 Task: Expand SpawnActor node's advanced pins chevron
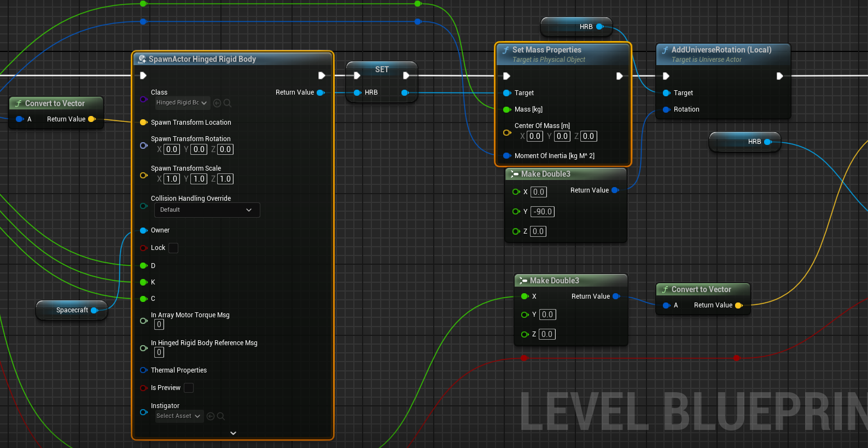[233, 433]
